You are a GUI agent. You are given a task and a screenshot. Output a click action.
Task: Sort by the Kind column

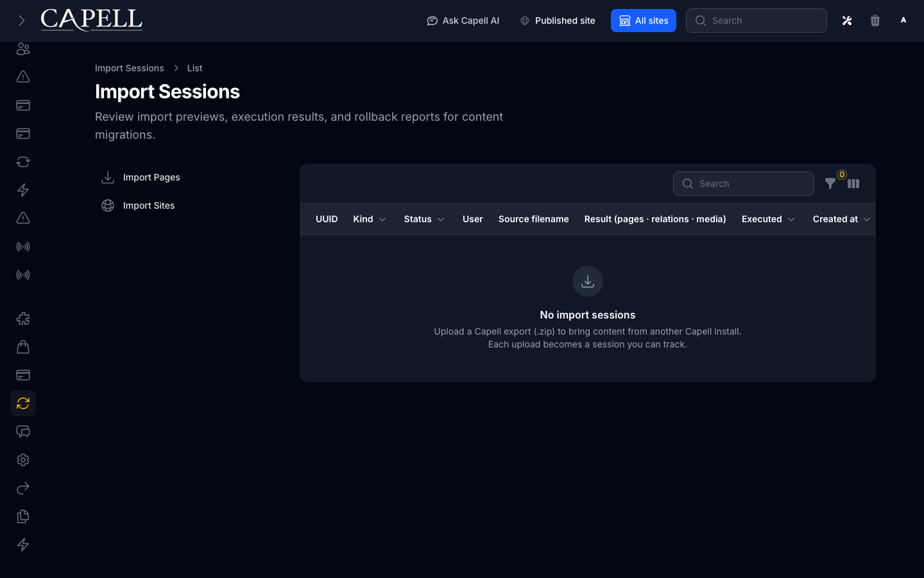tap(370, 219)
